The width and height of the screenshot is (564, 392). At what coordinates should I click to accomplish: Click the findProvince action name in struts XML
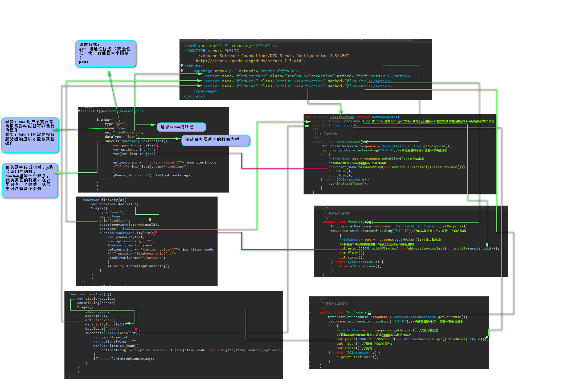[x=251, y=76]
